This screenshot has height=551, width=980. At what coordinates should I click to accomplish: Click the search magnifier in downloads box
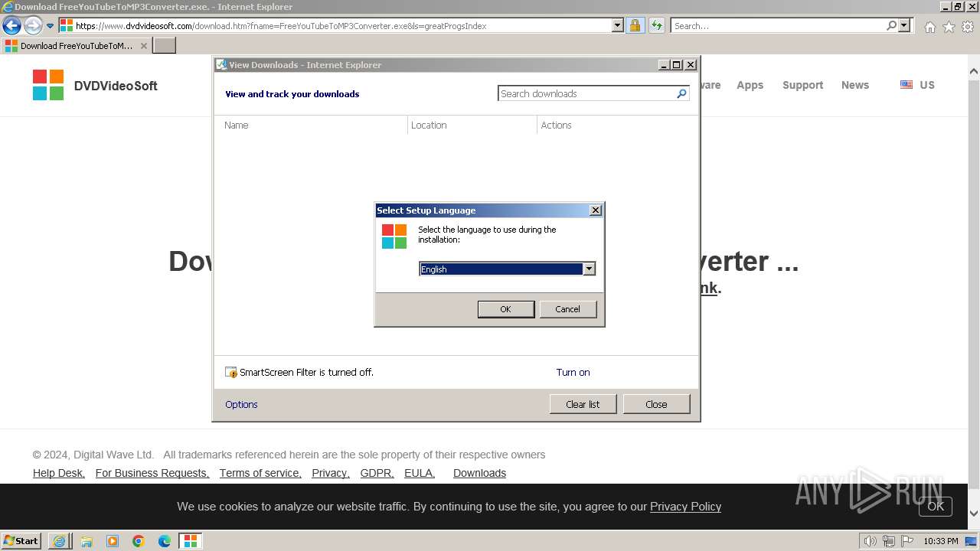tap(681, 93)
